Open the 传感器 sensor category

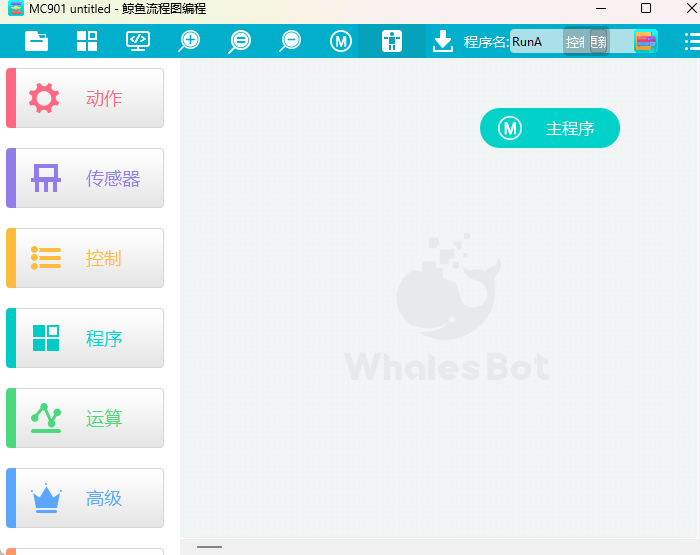85,178
